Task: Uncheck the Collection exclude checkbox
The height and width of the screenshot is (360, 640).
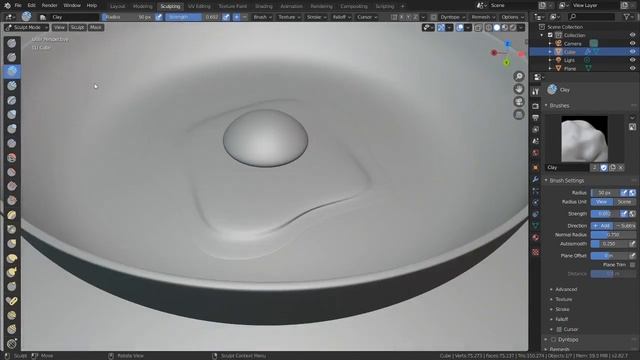Action: tap(550, 35)
